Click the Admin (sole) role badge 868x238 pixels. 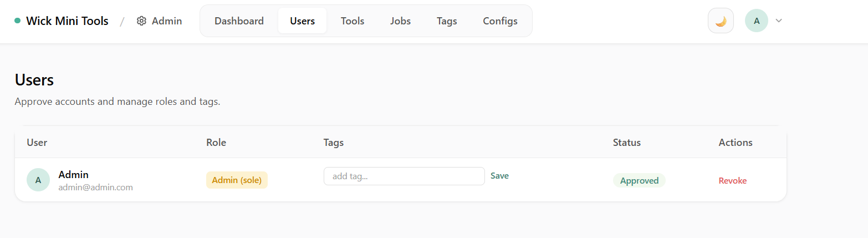click(237, 180)
